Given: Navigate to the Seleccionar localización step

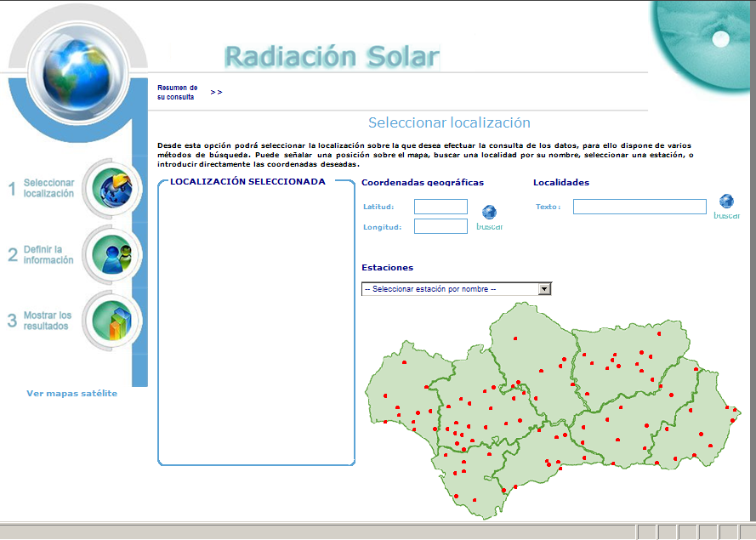Looking at the screenshot, I should point(49,187).
